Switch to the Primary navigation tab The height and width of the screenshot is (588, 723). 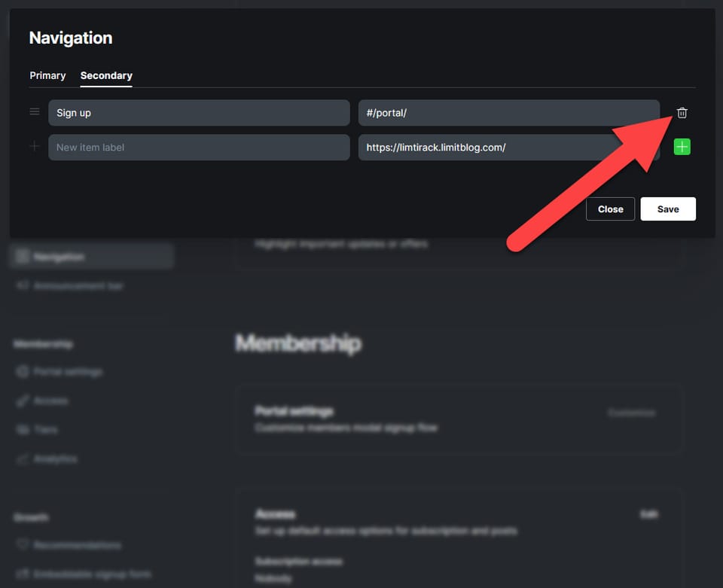click(47, 75)
